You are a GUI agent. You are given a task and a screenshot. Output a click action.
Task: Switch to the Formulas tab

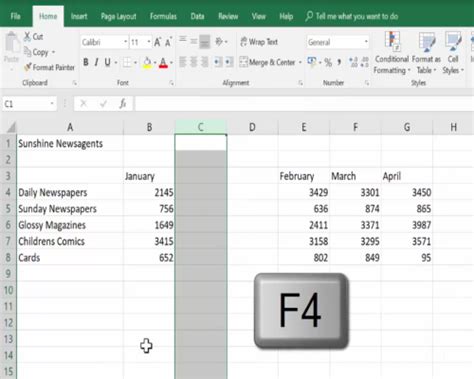[163, 16]
